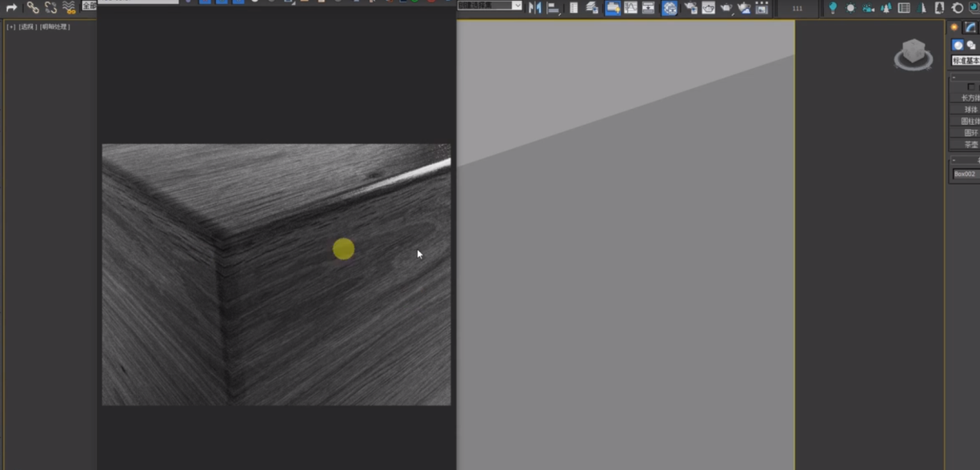Open the standard primitives category dropdown
This screenshot has width=980, height=470.
pyautogui.click(x=965, y=61)
